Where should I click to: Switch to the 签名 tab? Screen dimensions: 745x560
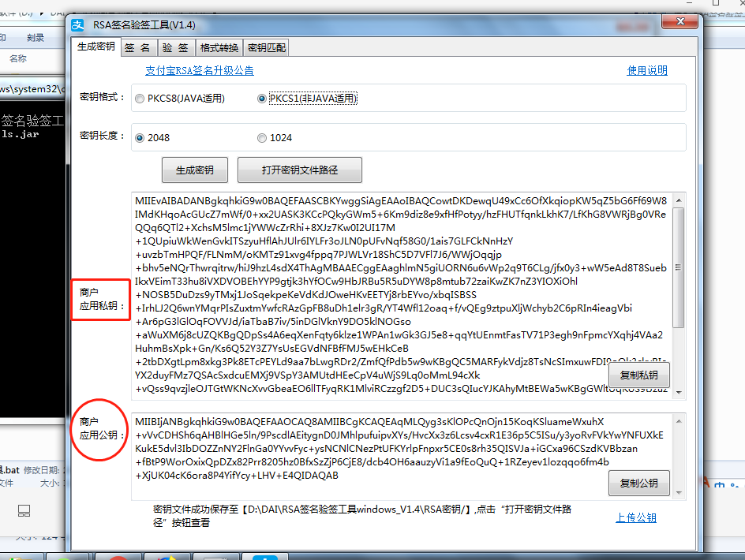click(x=137, y=47)
